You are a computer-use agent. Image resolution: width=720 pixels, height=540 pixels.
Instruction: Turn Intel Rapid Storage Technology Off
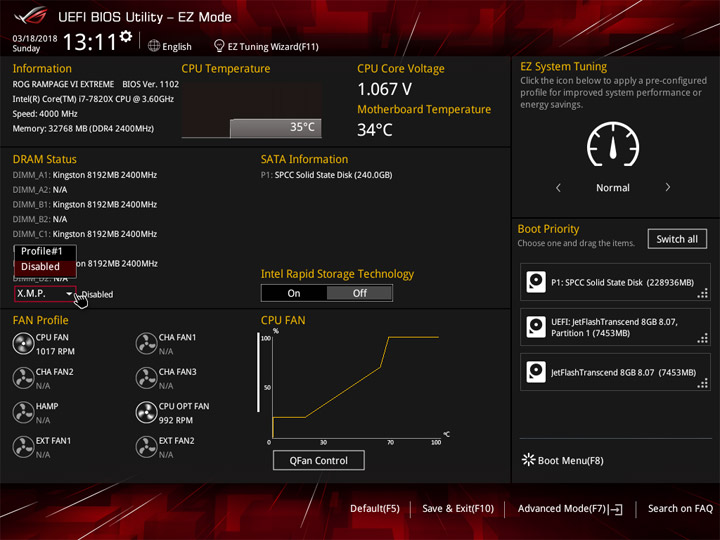[360, 293]
